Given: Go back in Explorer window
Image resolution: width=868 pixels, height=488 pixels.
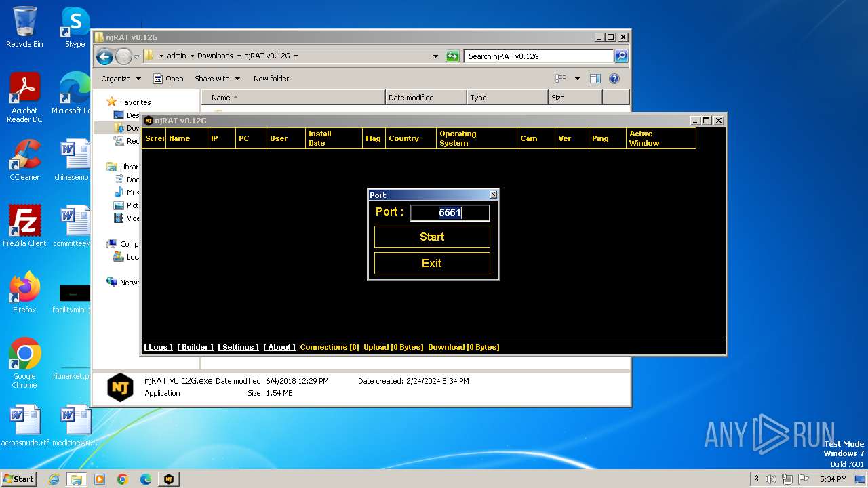Looking at the screenshot, I should [104, 56].
